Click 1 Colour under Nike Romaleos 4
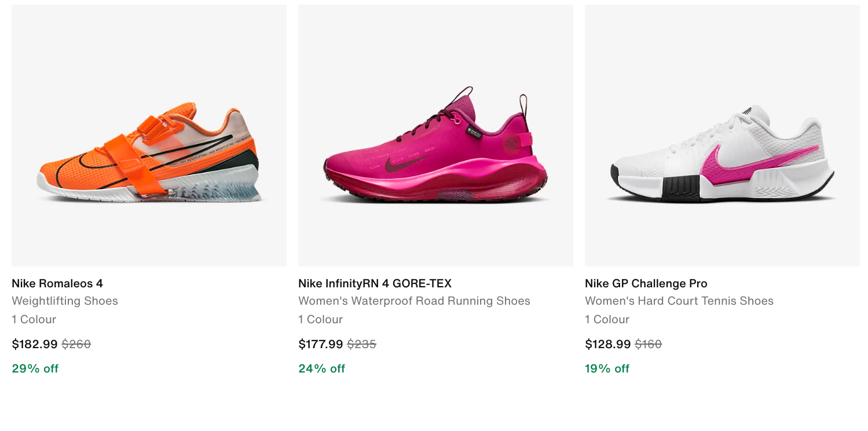This screenshot has width=868, height=431. 34,319
